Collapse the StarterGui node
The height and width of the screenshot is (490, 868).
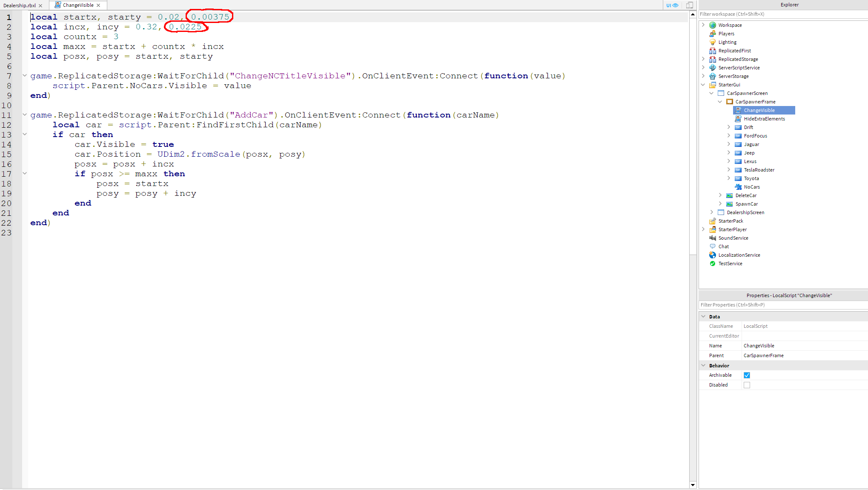pyautogui.click(x=703, y=85)
